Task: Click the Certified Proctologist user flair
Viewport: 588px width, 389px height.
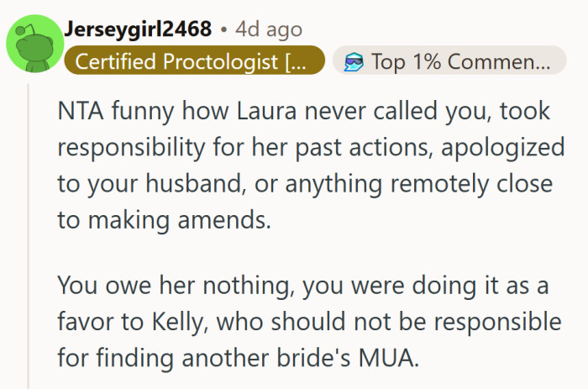Action: [194, 61]
